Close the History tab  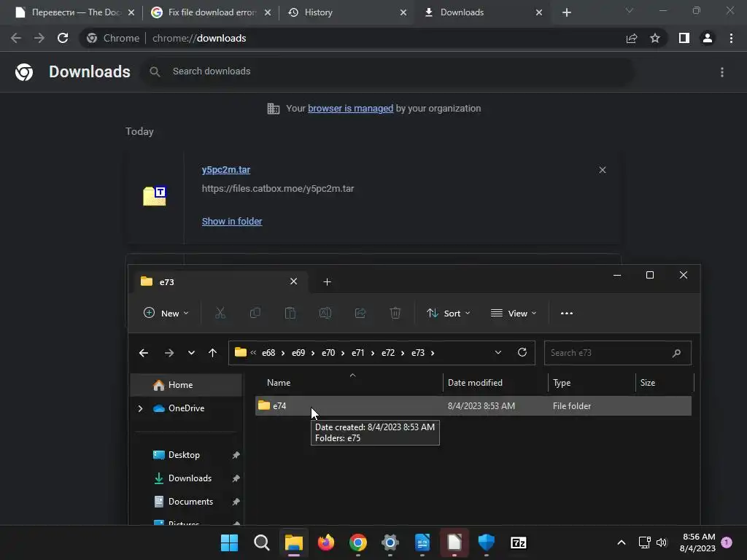[x=403, y=12]
